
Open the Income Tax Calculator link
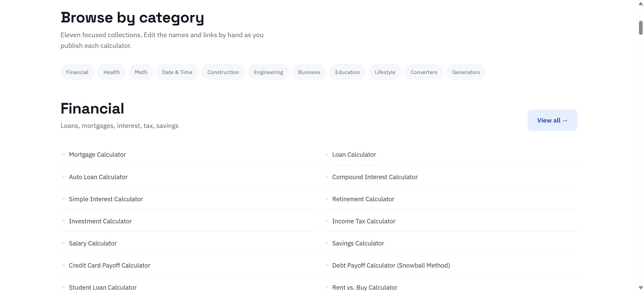pyautogui.click(x=364, y=221)
